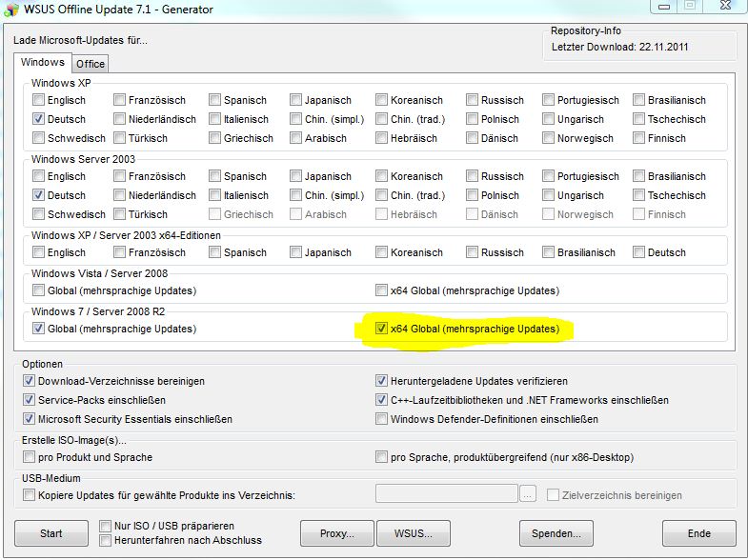
Task: Enable Englisch under Windows Server 2003
Action: [x=38, y=177]
